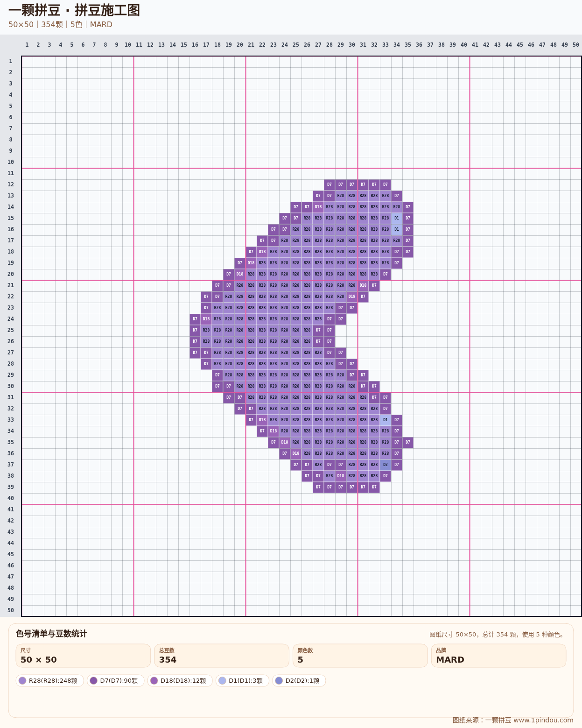Click the D18 bead cell in row 24
This screenshot has height=728, width=582.
[x=206, y=319]
